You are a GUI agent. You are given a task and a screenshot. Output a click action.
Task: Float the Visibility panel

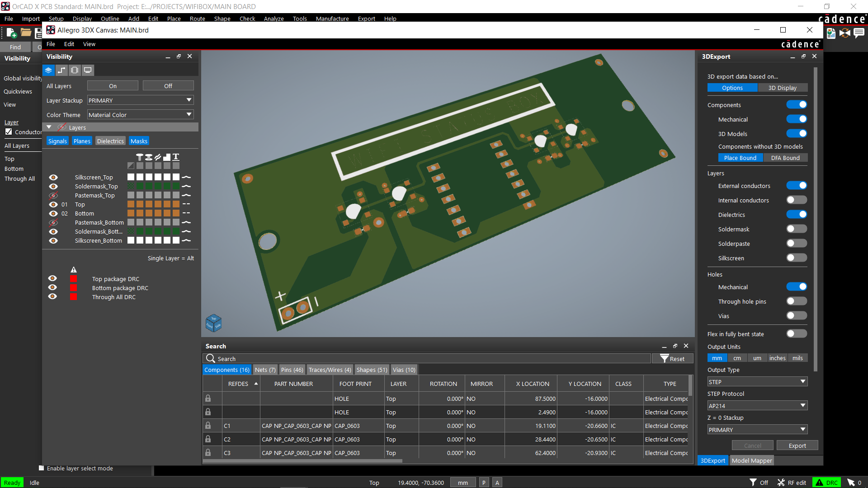point(179,56)
